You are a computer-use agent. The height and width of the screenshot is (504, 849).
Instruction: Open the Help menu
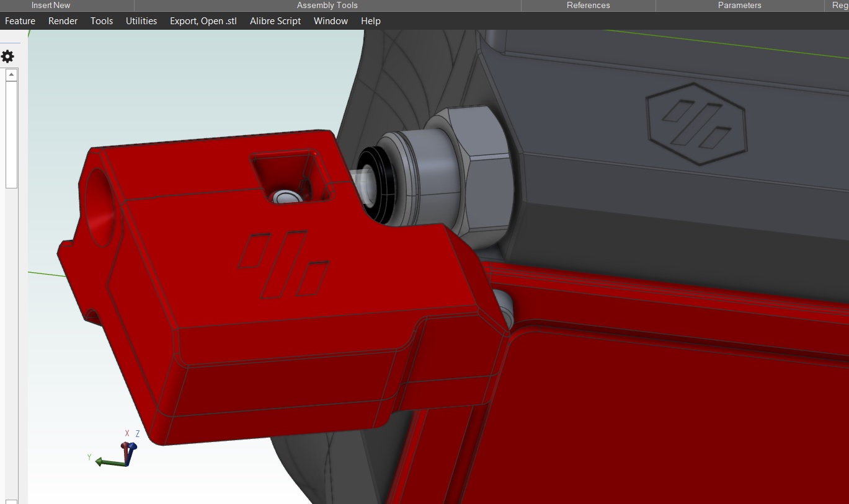[371, 20]
